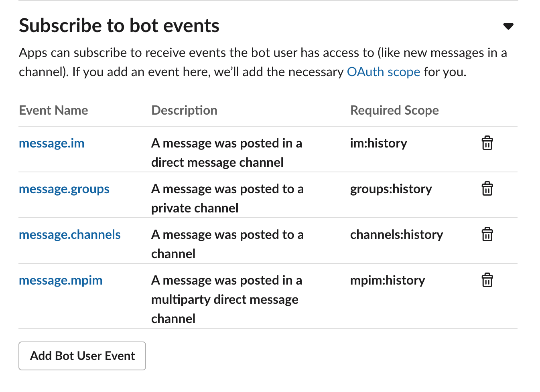
Task: Click the Description column header
Action: click(x=184, y=110)
